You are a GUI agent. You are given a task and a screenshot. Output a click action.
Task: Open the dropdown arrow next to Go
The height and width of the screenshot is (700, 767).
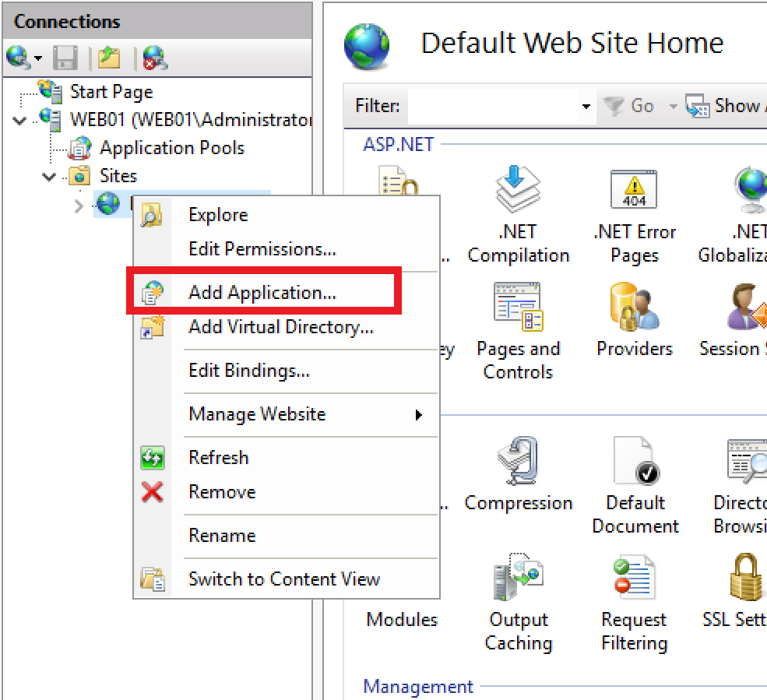click(673, 106)
